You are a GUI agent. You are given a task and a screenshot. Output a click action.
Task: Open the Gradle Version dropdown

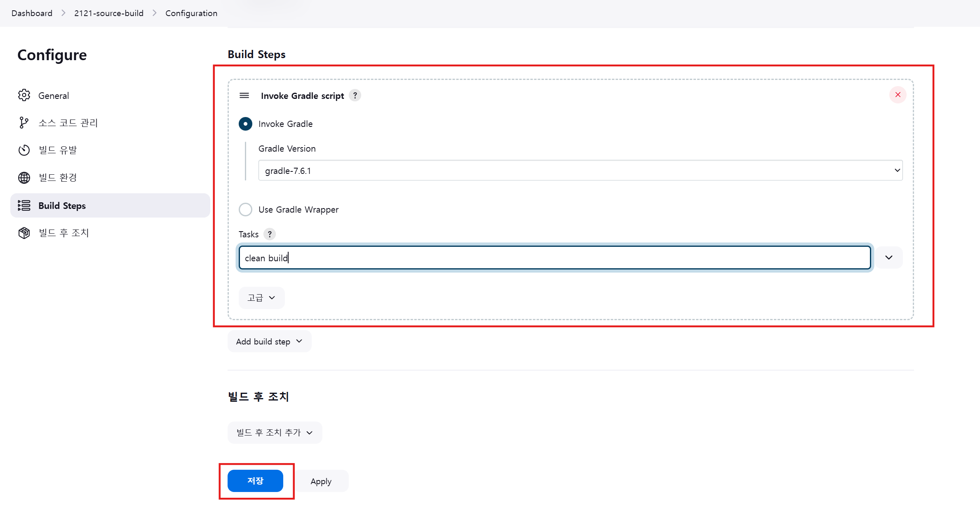click(580, 170)
